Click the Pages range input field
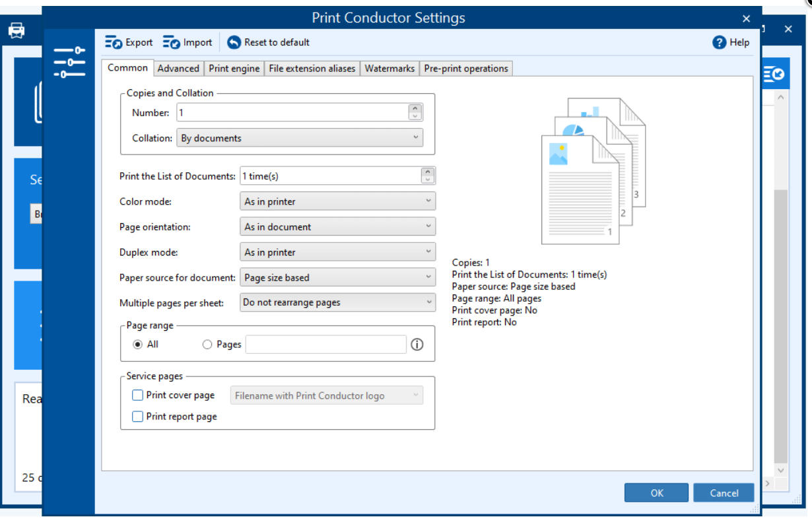Image resolution: width=812 pixels, height=519 pixels. coord(325,345)
